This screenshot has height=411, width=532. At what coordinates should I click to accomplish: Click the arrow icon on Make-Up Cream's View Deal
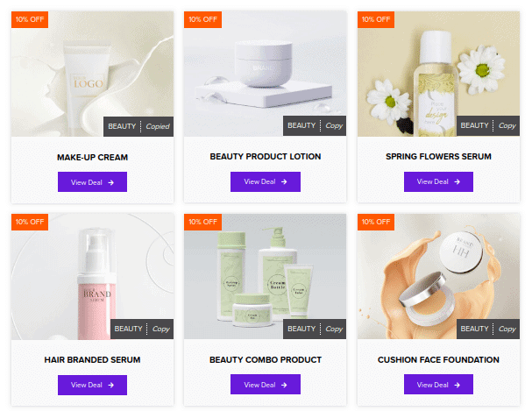point(111,182)
